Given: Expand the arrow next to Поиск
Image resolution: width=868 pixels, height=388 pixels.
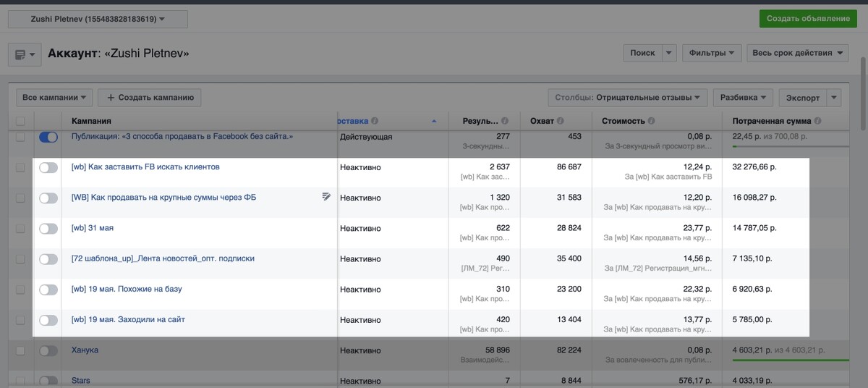Looking at the screenshot, I should [x=669, y=53].
